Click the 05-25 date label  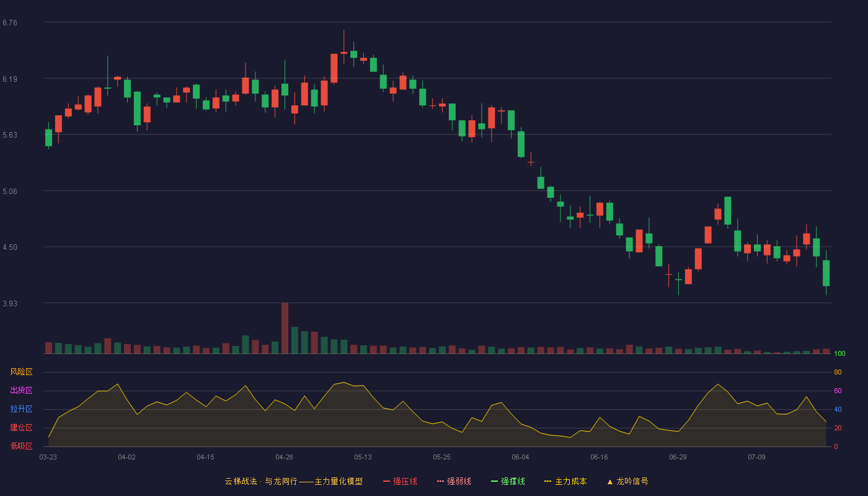coord(442,457)
